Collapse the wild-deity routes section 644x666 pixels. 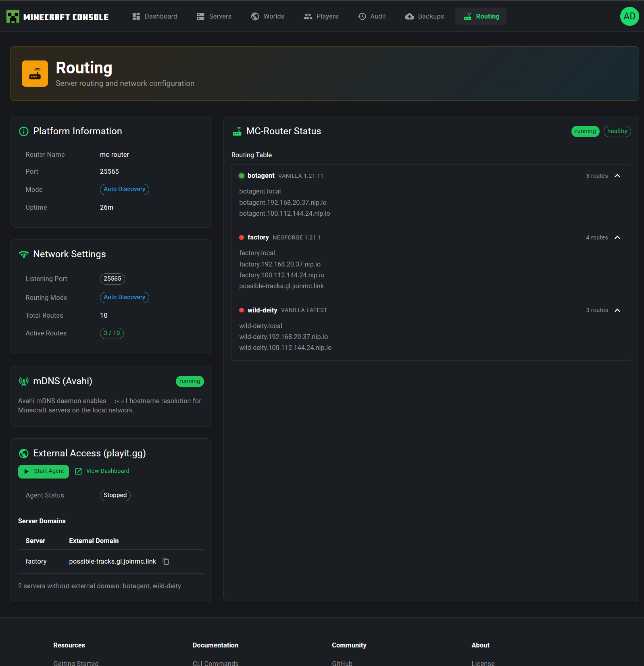pyautogui.click(x=617, y=310)
